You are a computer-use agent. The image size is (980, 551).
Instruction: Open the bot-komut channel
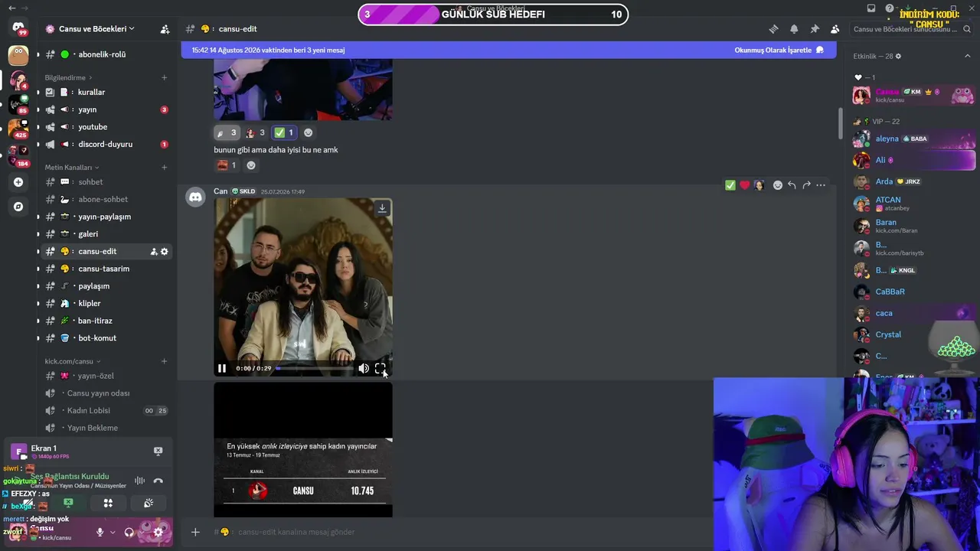click(x=106, y=338)
